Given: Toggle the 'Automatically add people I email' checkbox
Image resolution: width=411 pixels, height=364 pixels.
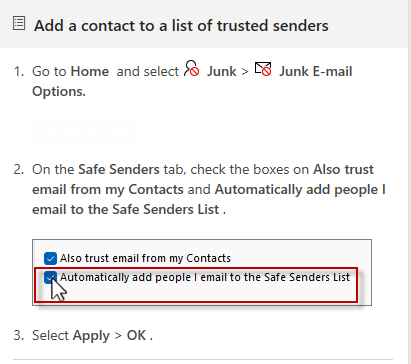Looking at the screenshot, I should [x=50, y=277].
